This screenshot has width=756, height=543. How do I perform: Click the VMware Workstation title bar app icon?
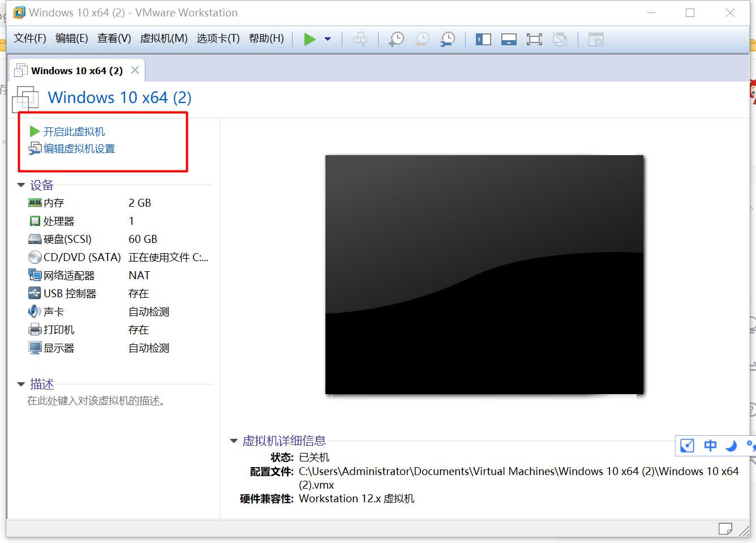[x=19, y=12]
